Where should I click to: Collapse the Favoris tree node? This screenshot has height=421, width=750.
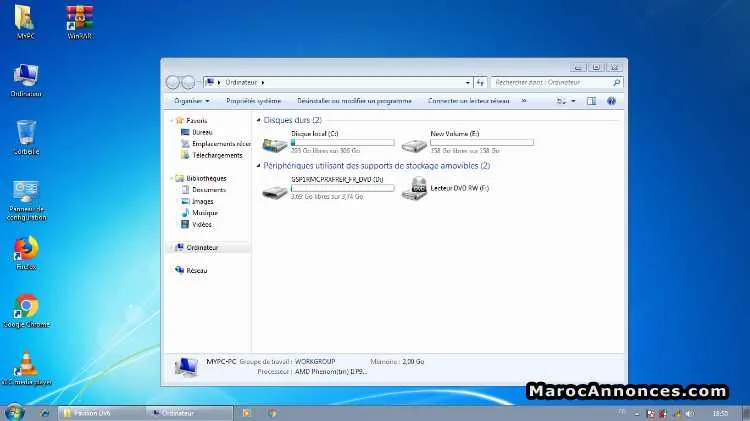pyautogui.click(x=172, y=121)
